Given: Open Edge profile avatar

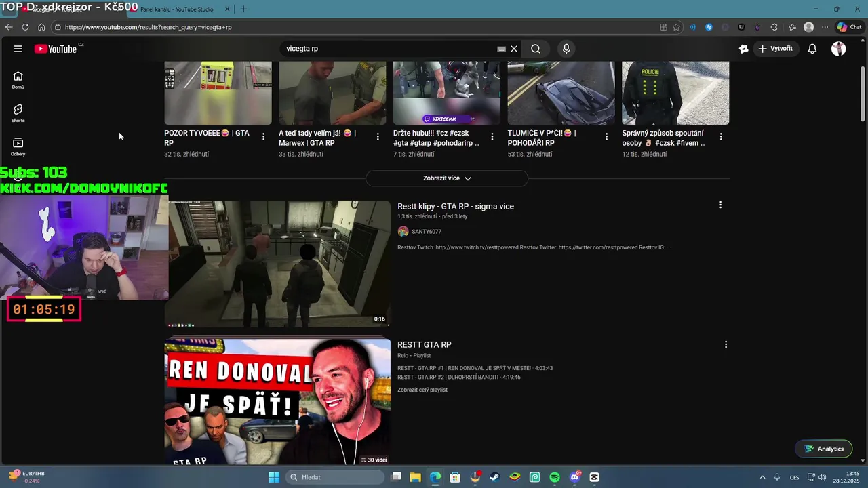Looking at the screenshot, I should (x=808, y=27).
